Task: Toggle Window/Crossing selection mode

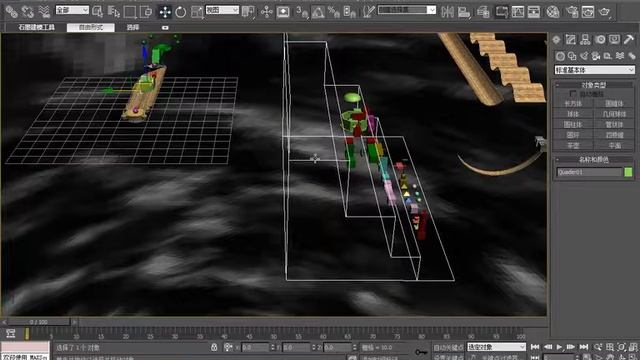Action: (x=146, y=11)
